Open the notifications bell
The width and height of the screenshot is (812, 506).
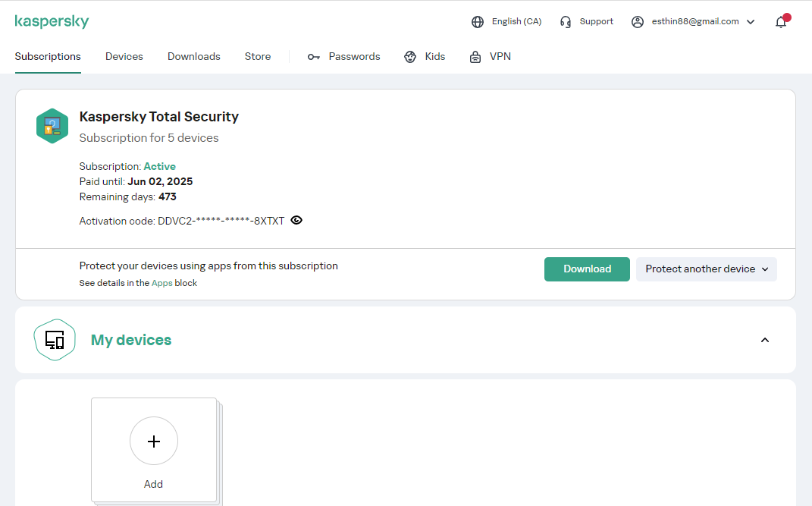tap(781, 22)
